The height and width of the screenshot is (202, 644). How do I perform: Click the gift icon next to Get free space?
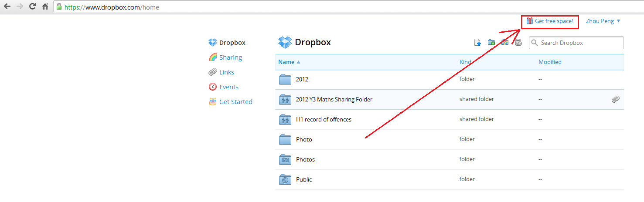pos(530,21)
